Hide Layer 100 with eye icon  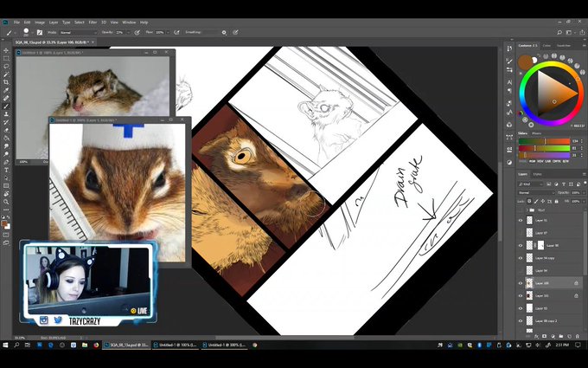pyautogui.click(x=521, y=283)
